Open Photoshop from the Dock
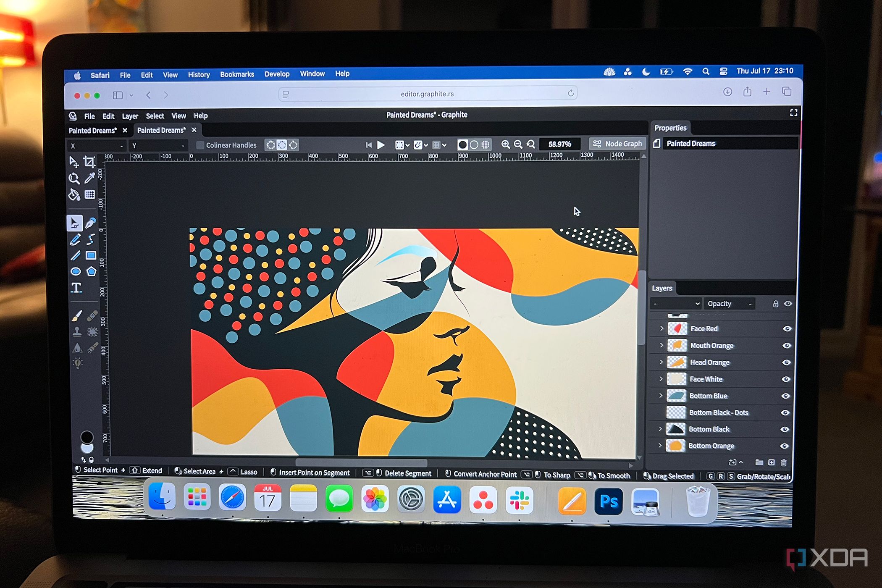 (609, 501)
